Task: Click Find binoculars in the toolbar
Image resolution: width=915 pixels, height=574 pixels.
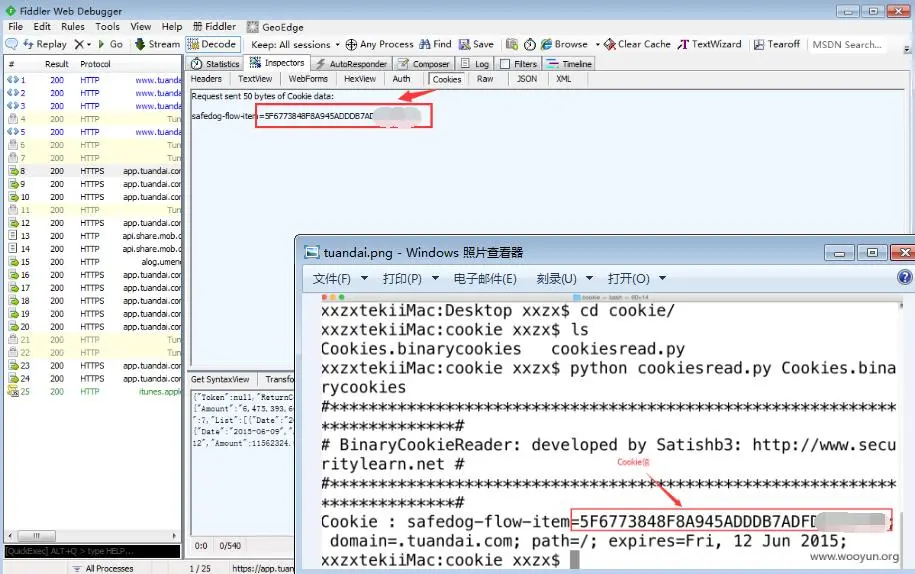Action: click(x=435, y=44)
